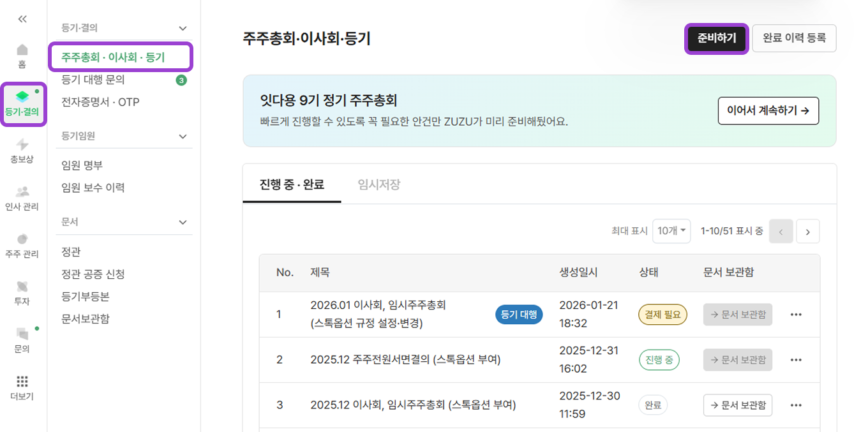
Task: Open 문서 보관함 for the completed row 3
Action: coord(738,405)
